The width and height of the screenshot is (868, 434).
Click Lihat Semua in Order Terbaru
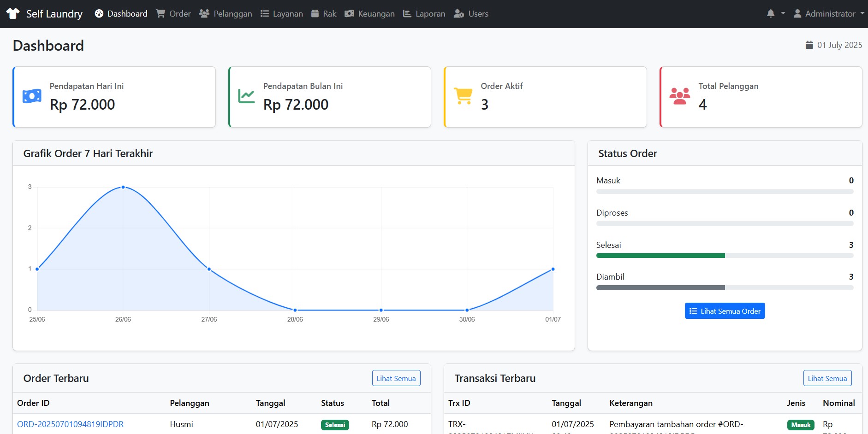(x=396, y=378)
